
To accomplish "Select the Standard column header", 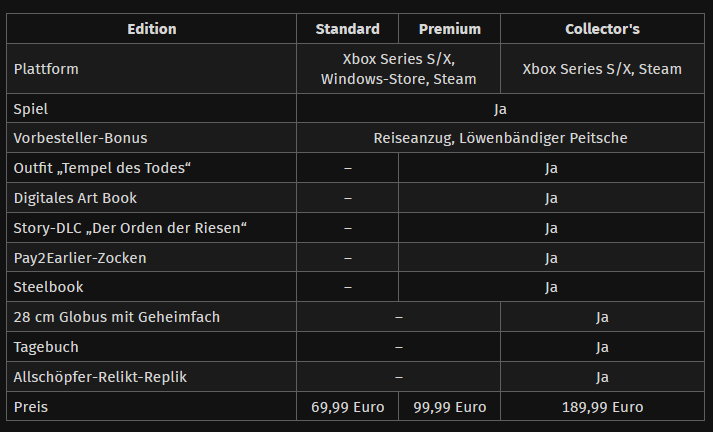I will [347, 29].
